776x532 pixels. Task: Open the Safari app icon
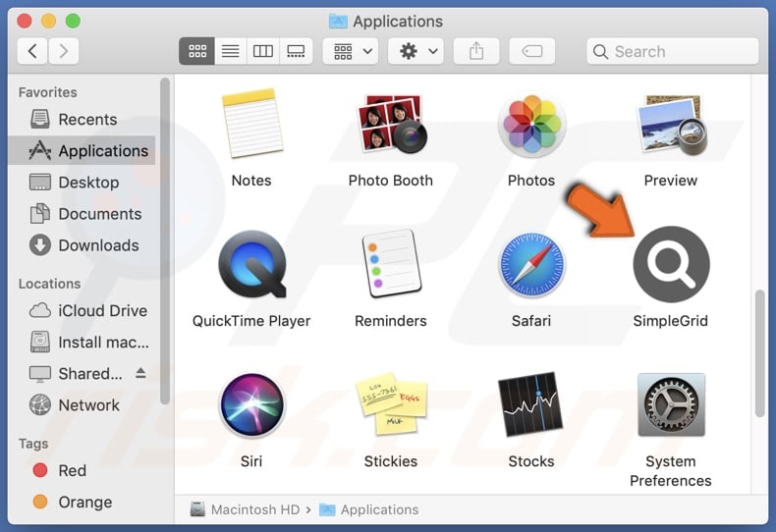click(531, 265)
